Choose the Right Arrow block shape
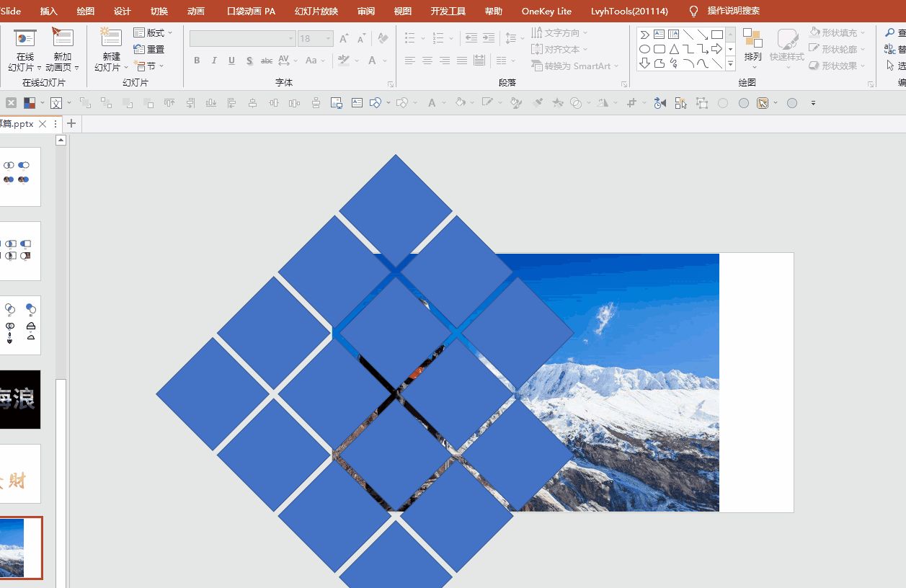 click(717, 49)
